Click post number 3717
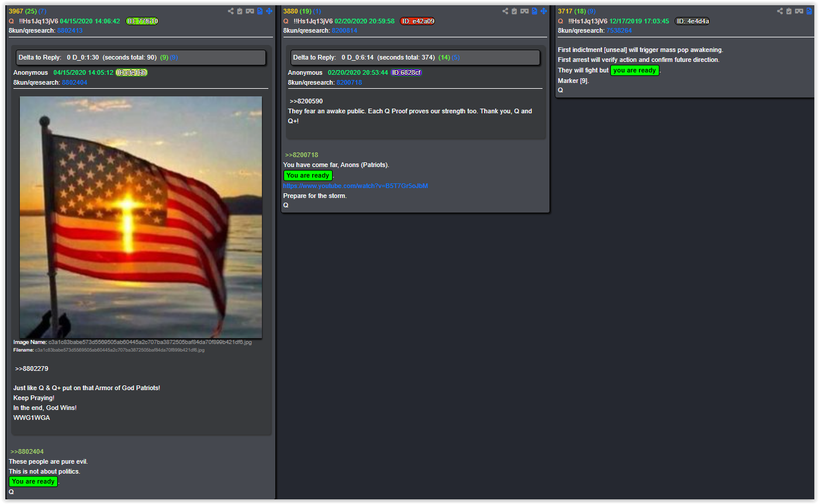The width and height of the screenshot is (819, 504). (565, 11)
